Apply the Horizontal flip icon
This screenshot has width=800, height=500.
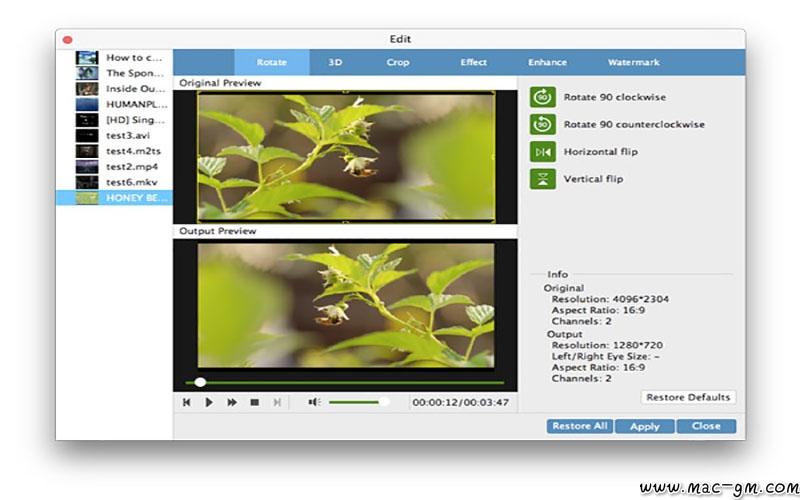tap(542, 152)
